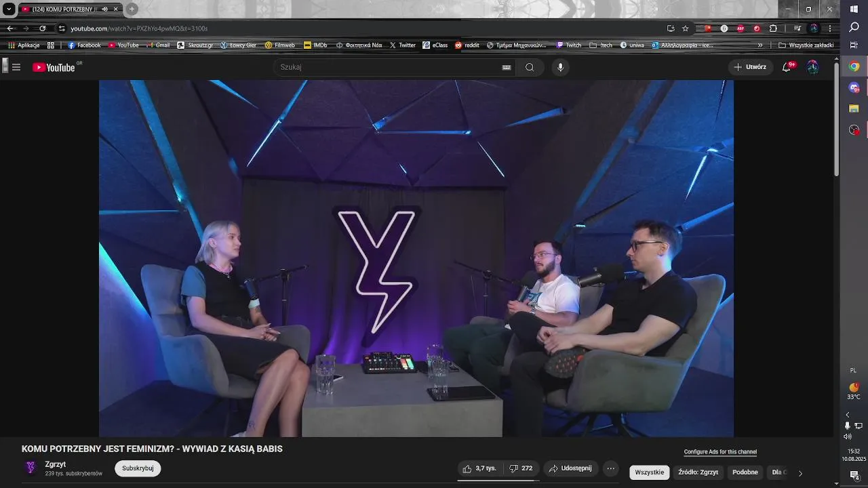The image size is (868, 488).
Task: Open a new browser tab
Action: pos(132,9)
